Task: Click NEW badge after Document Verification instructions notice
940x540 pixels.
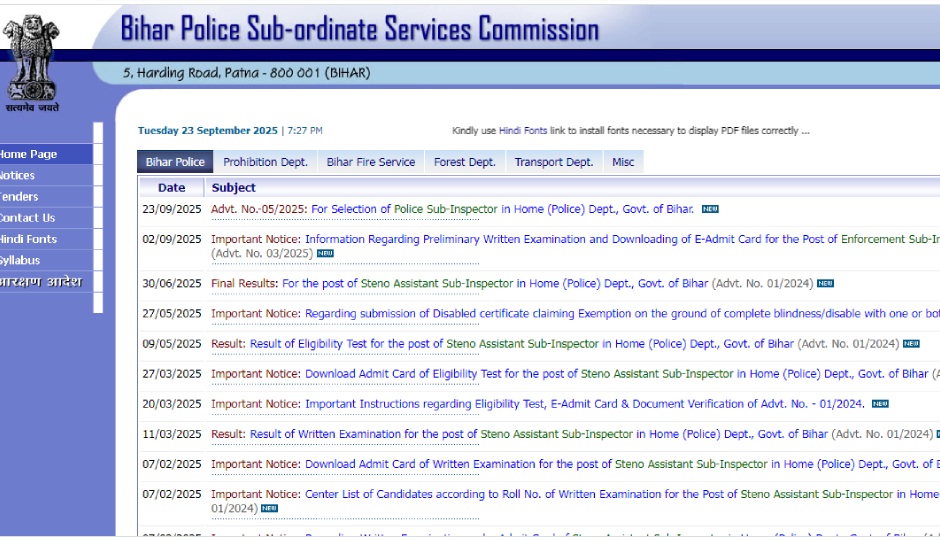Action: tap(880, 404)
